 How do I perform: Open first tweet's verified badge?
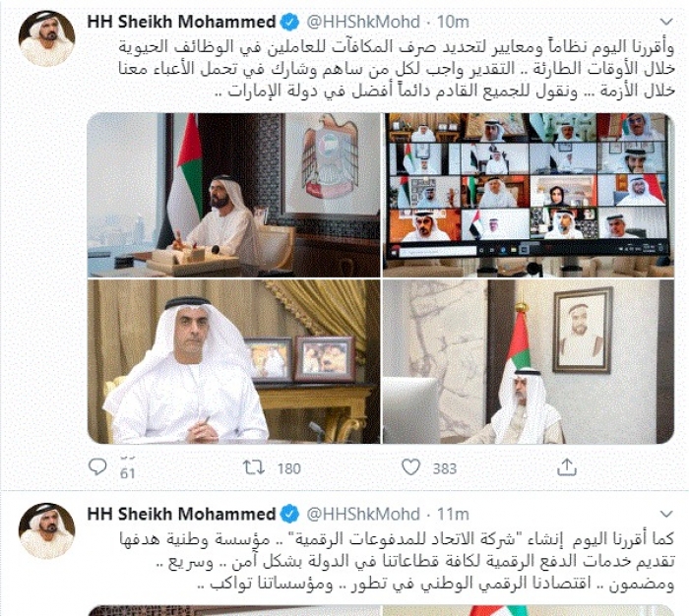[x=289, y=22]
